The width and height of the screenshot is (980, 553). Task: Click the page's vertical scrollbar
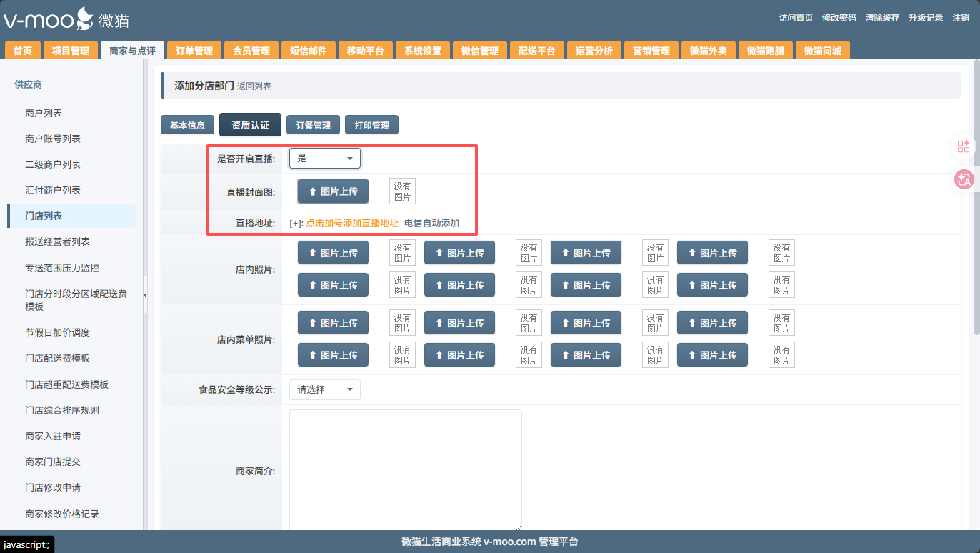coord(976,214)
